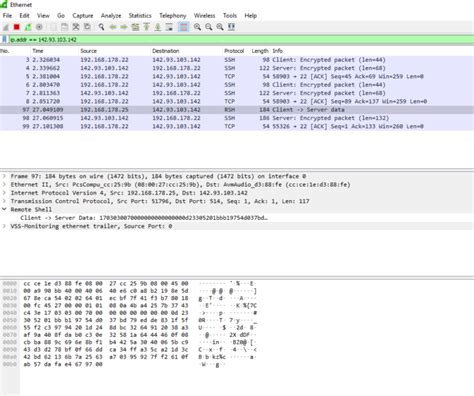Click the Client -> Server Data value line

(144, 218)
